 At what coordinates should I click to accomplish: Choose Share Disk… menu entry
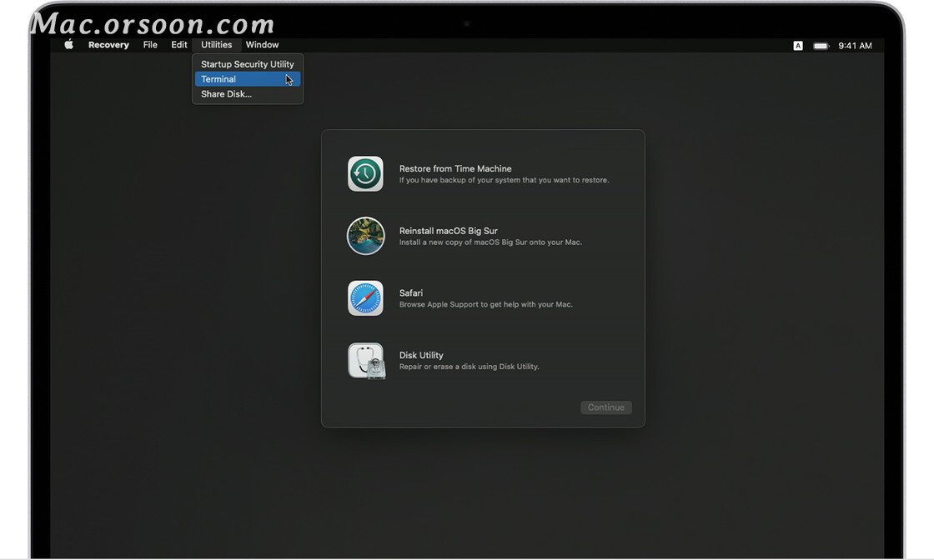click(247, 93)
